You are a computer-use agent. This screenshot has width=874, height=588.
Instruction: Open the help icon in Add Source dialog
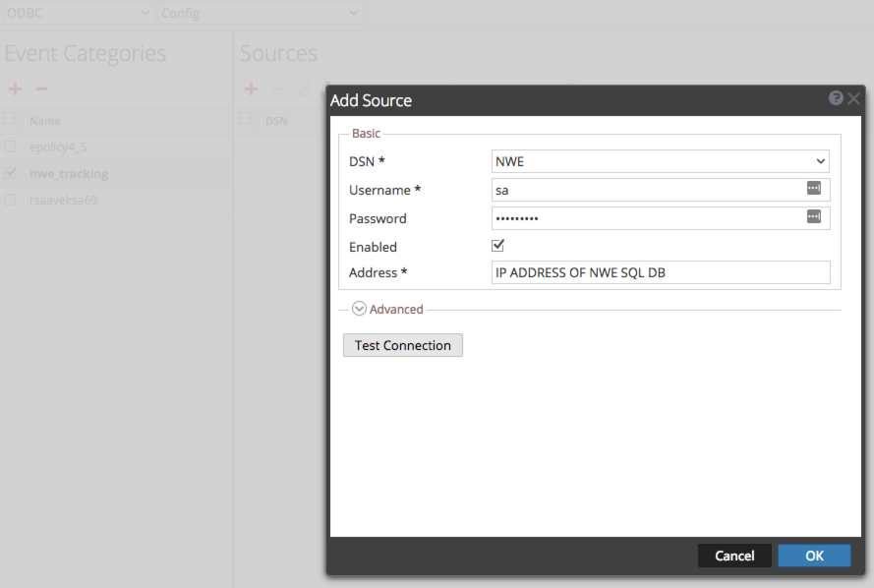(x=836, y=98)
